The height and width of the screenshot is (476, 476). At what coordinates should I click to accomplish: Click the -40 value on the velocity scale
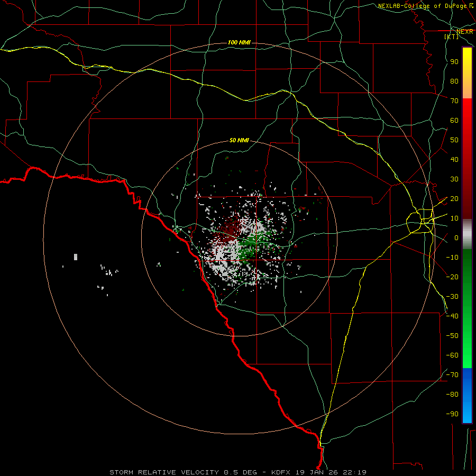click(452, 316)
